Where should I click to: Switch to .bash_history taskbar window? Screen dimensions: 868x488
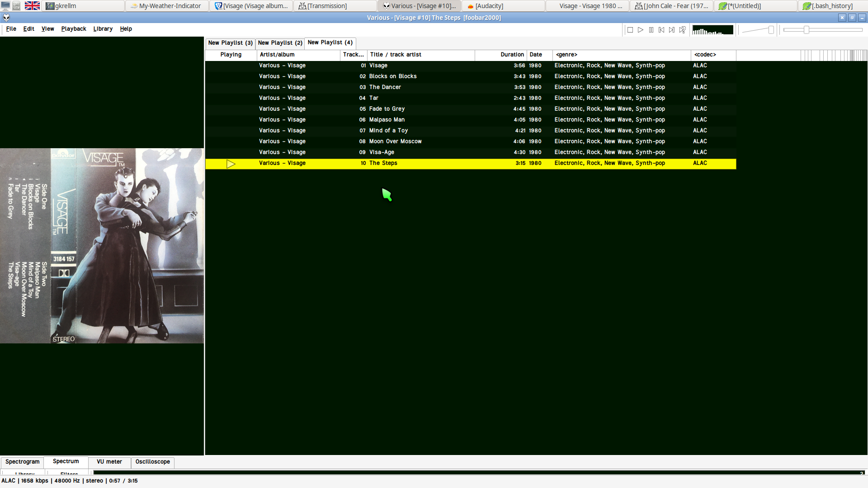pyautogui.click(x=832, y=6)
